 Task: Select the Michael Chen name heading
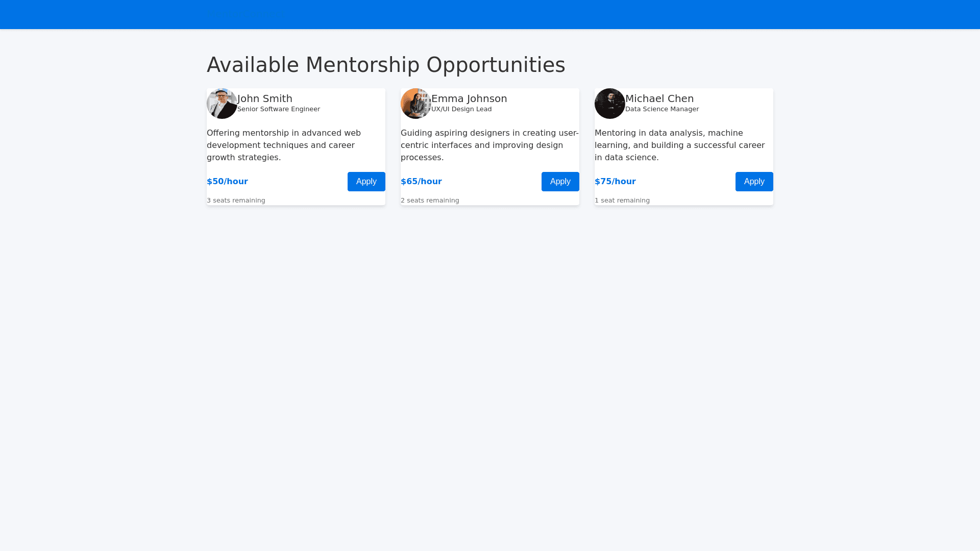tap(659, 98)
